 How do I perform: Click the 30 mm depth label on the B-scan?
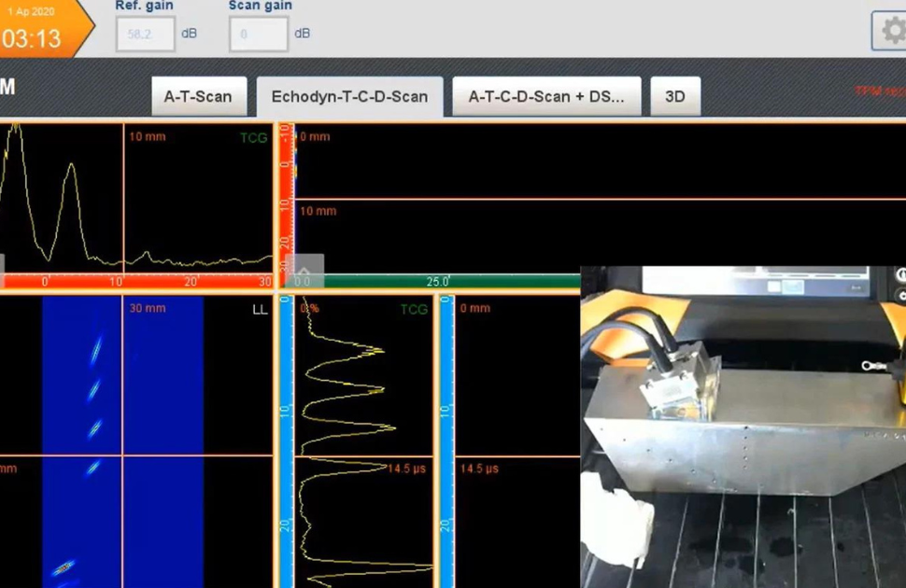tap(146, 308)
